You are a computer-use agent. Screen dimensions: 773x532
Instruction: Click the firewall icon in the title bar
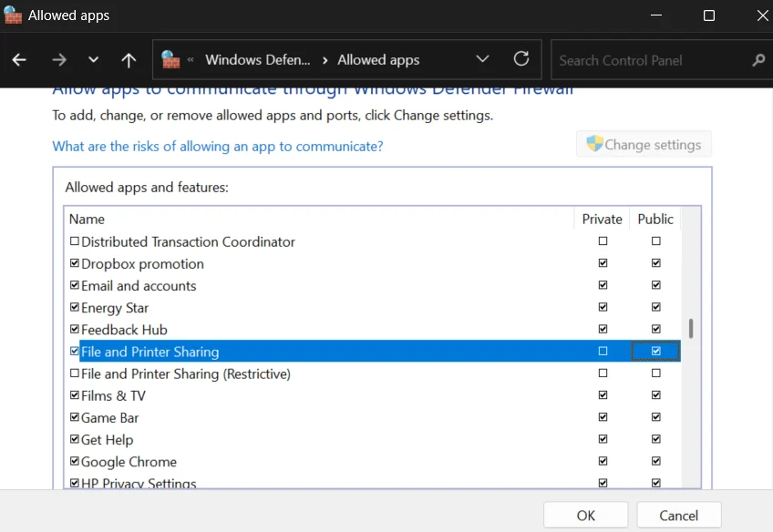pos(13,15)
